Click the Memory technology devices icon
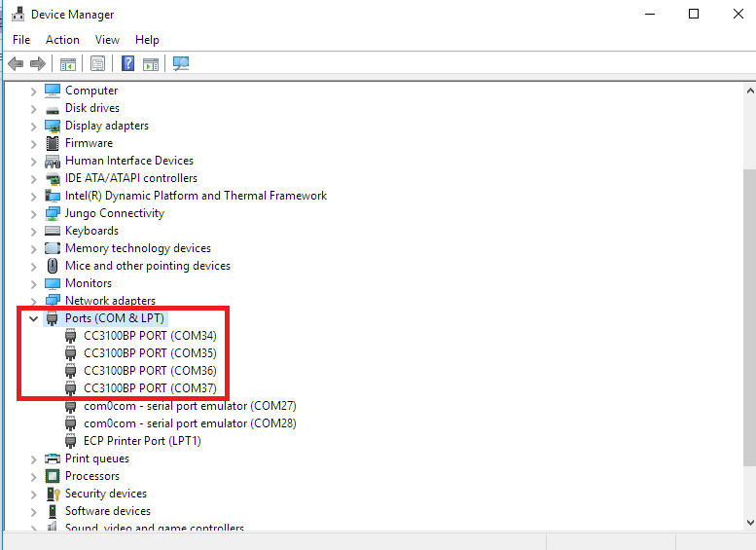Image resolution: width=756 pixels, height=550 pixels. (53, 248)
